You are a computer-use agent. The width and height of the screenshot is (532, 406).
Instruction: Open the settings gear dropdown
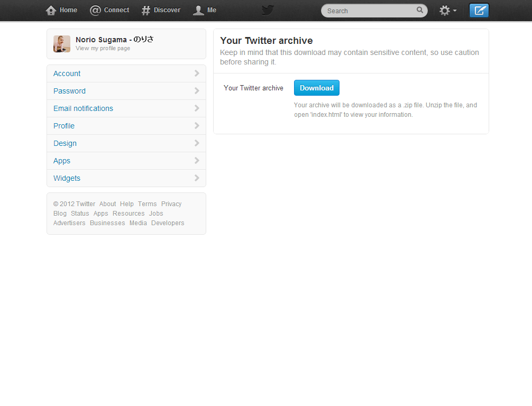point(448,11)
